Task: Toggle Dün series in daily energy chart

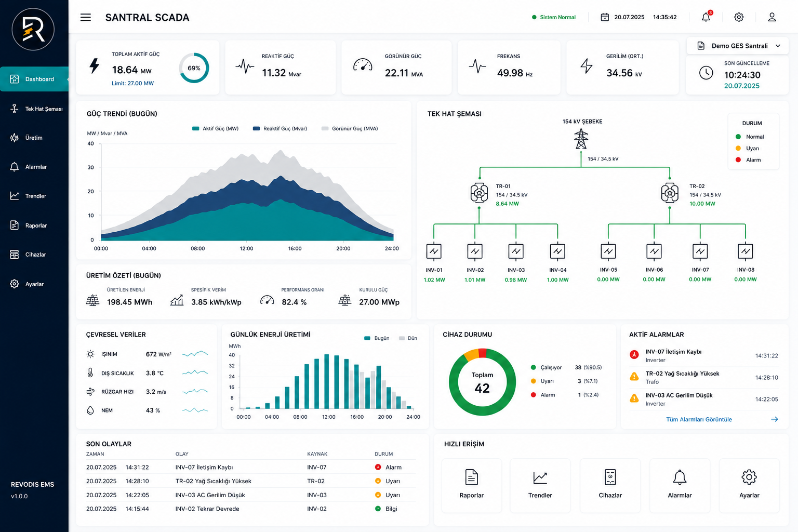Action: 408,338
